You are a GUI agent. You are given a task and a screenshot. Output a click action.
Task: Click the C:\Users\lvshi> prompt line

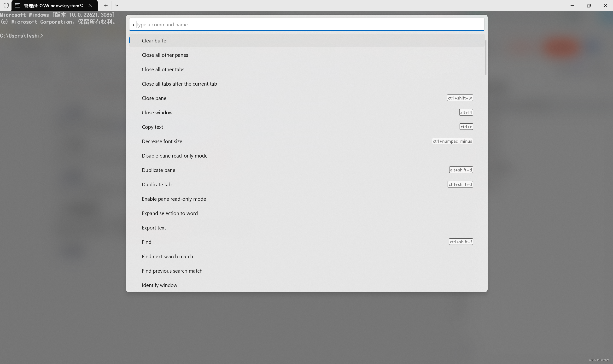tap(22, 36)
